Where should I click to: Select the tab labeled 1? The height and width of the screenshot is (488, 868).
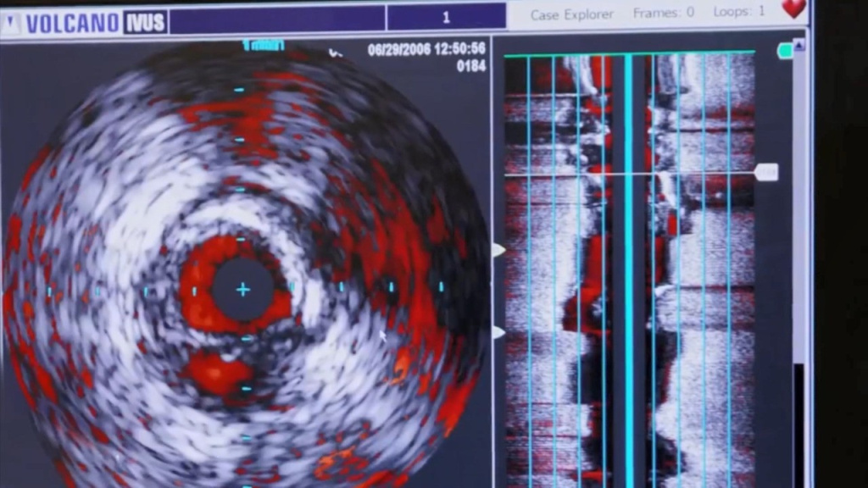coord(446,17)
